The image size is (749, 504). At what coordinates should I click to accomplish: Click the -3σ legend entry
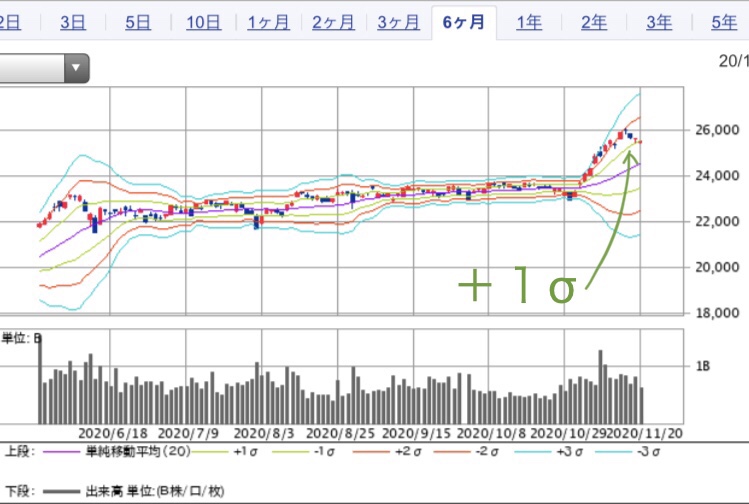click(649, 451)
